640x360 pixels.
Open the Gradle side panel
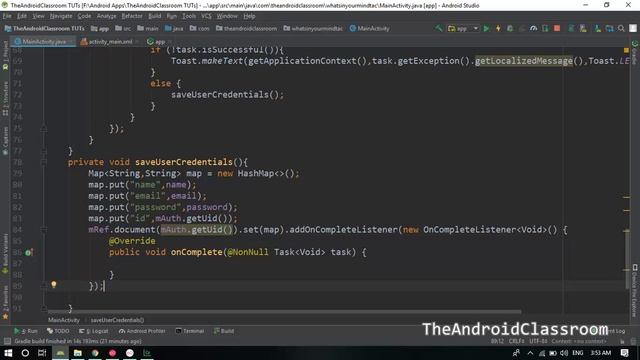pyautogui.click(x=635, y=51)
